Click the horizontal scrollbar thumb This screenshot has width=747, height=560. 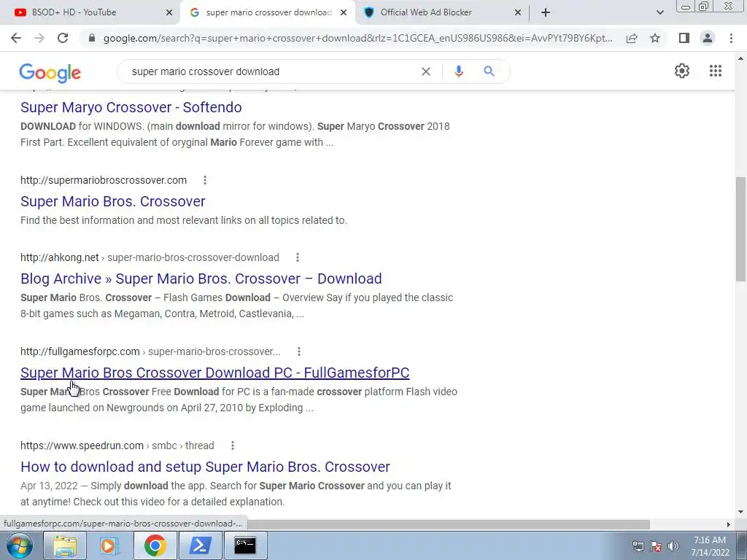click(x=449, y=524)
